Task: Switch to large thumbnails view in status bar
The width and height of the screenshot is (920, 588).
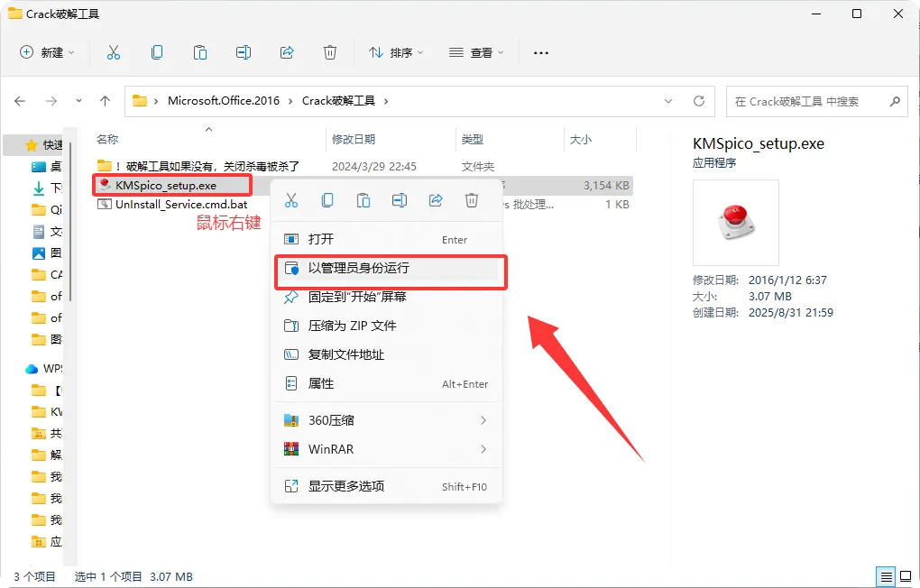Action: click(x=906, y=577)
